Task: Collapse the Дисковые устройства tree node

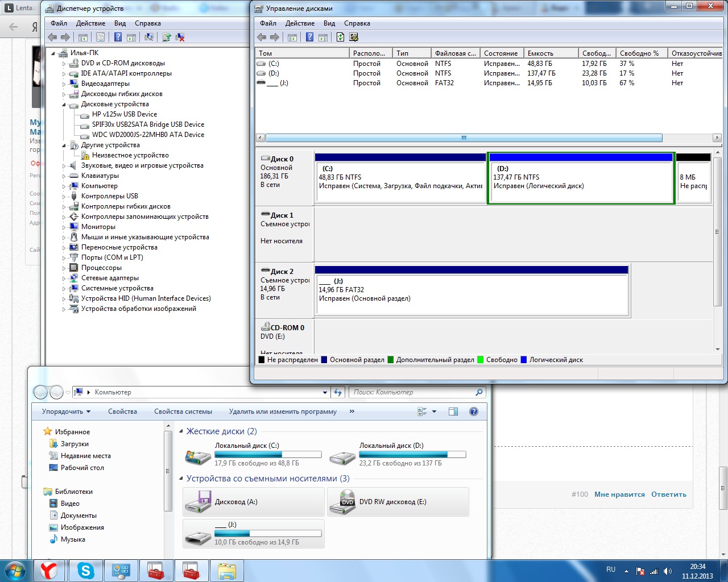Action: tap(64, 105)
